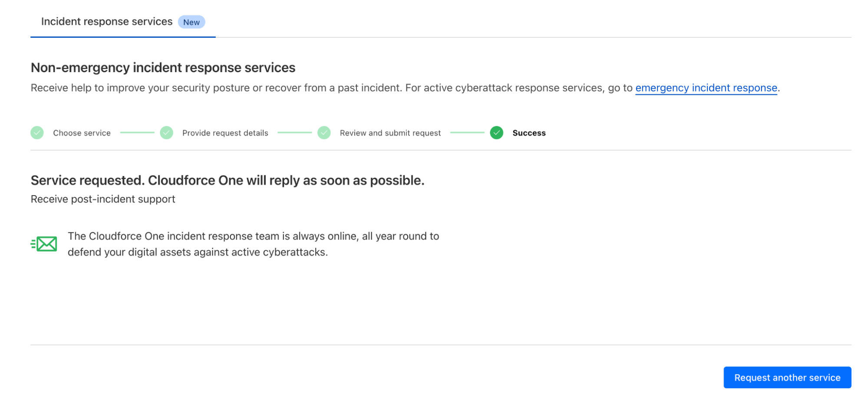The image size is (868, 406).
Task: Click the dark green Success checkmark icon
Action: [x=496, y=133]
